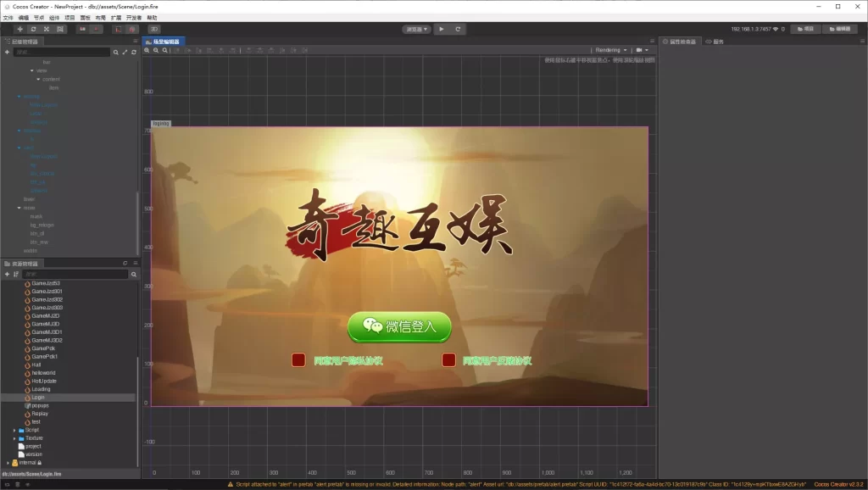
Task: Select the Hierarchy manager tab
Action: [x=22, y=42]
